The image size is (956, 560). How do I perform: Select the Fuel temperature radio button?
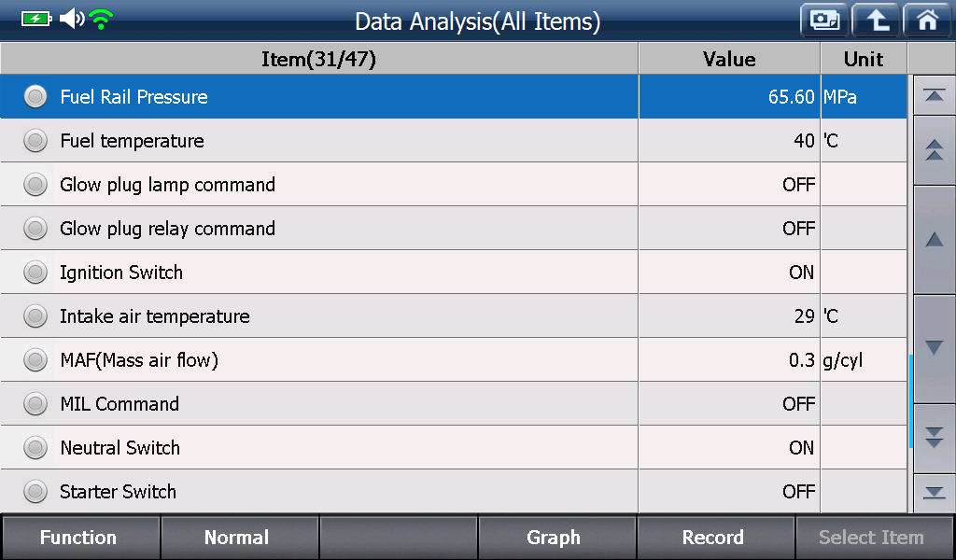35,141
